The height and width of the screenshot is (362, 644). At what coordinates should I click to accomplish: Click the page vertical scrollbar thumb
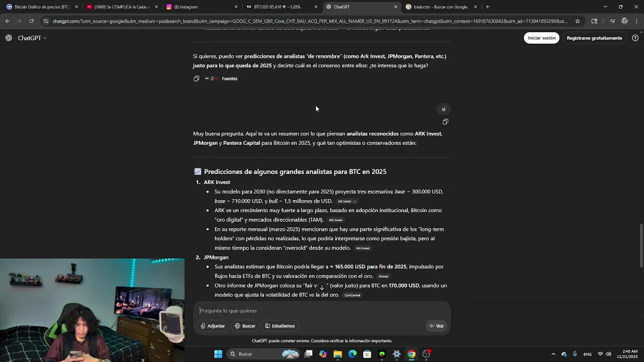point(641,245)
